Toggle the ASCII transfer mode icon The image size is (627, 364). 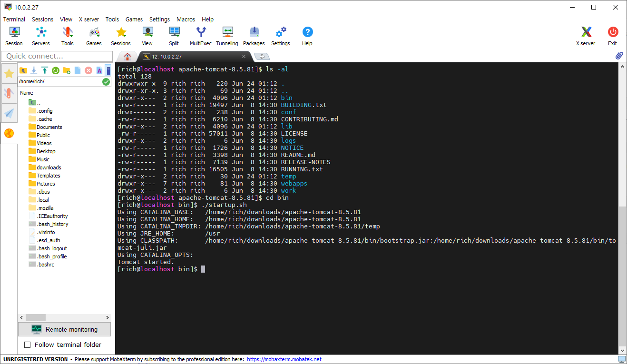(x=99, y=70)
